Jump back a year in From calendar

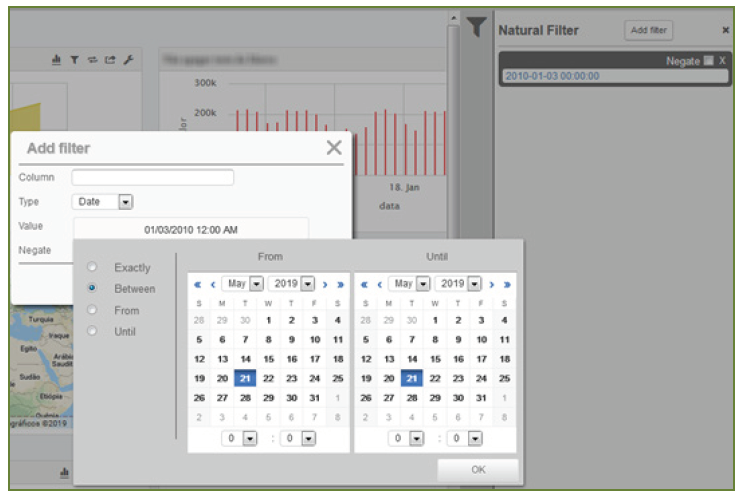coord(198,284)
